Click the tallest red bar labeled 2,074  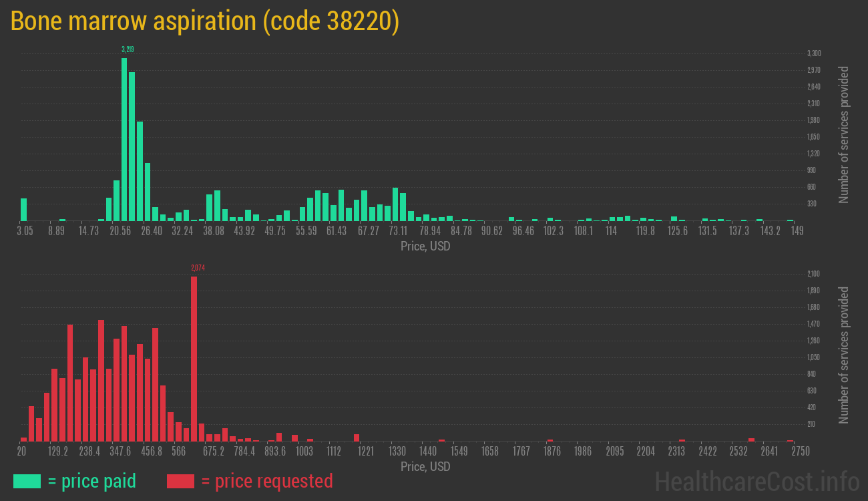194,359
